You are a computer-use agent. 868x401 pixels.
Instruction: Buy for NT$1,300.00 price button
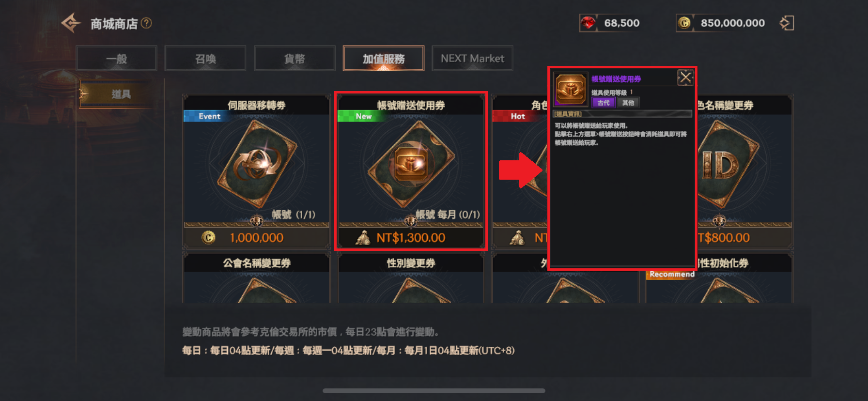[x=411, y=238]
